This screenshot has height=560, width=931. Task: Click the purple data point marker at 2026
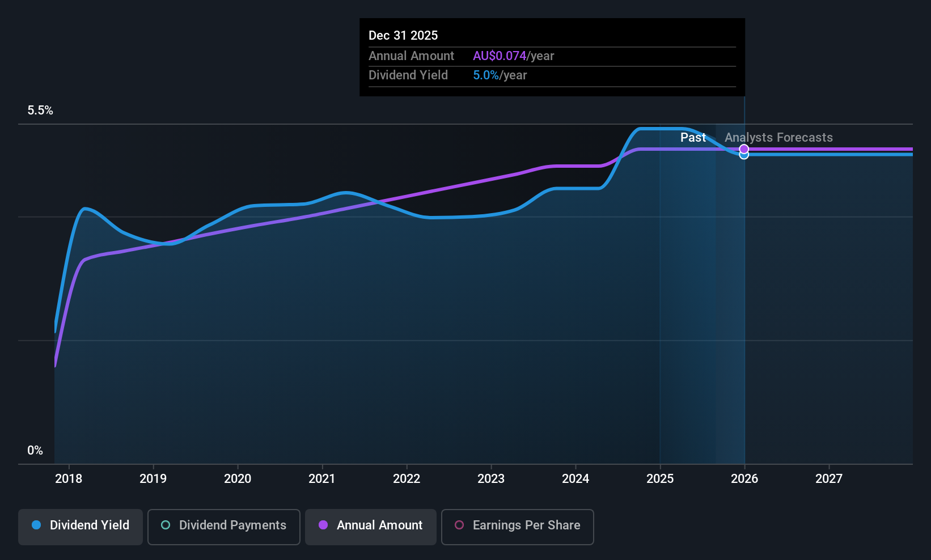point(744,149)
